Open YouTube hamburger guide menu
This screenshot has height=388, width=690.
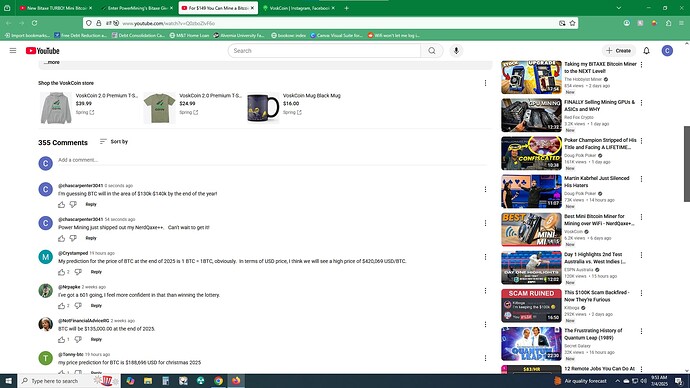pos(13,51)
